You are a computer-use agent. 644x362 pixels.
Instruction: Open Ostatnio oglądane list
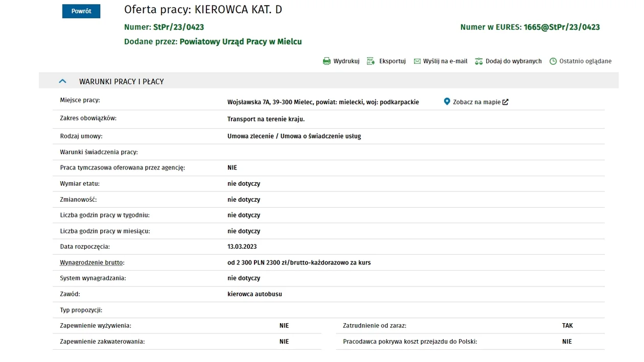coord(585,61)
